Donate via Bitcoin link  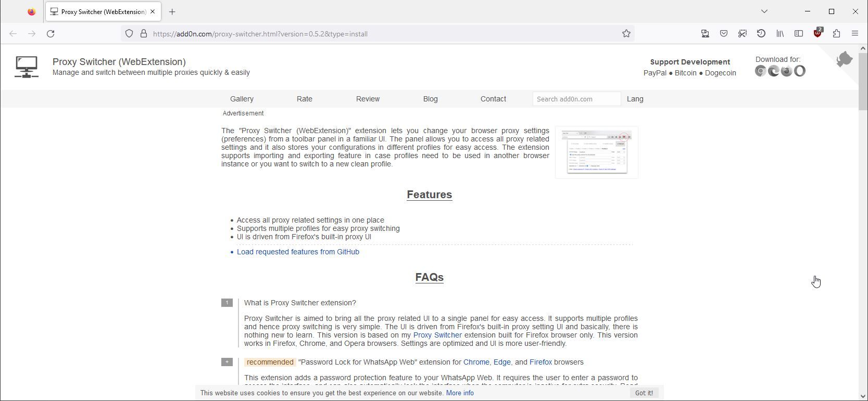pyautogui.click(x=685, y=73)
